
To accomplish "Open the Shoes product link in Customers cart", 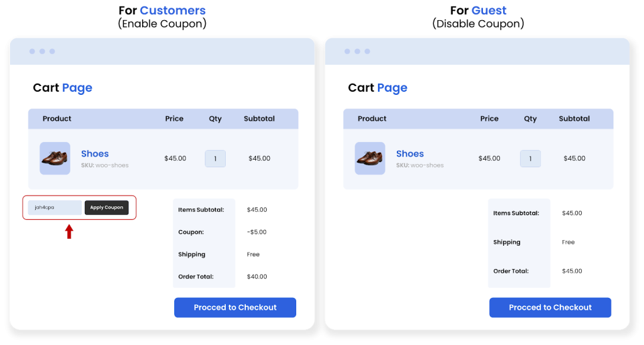I will pos(95,154).
